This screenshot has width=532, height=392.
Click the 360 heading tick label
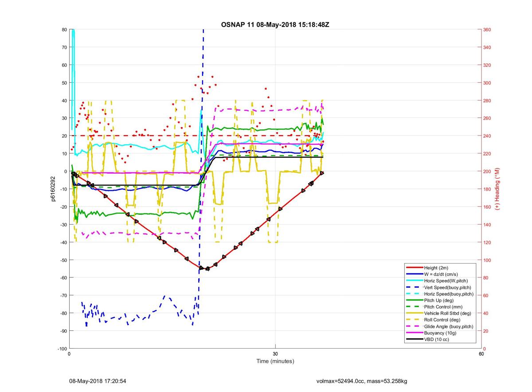click(x=488, y=30)
